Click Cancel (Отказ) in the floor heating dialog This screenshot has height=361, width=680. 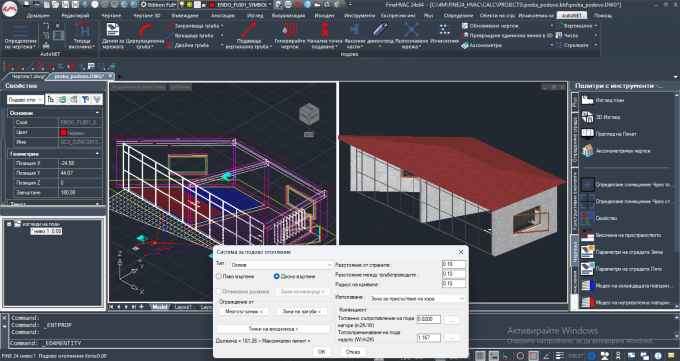[x=353, y=352]
